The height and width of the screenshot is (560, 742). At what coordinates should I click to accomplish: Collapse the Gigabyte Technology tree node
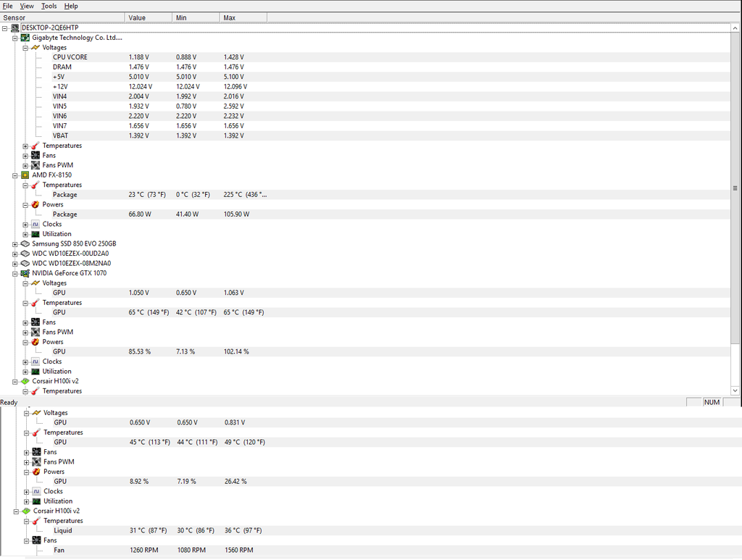(15, 38)
